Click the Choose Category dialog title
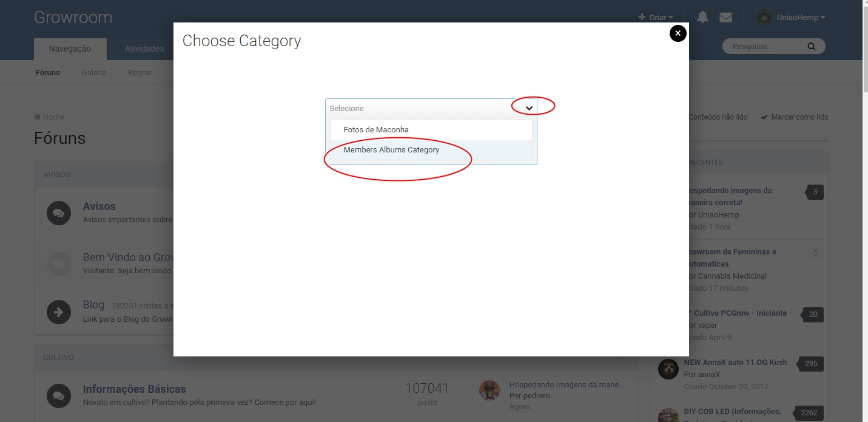This screenshot has height=422, width=868. pyautogui.click(x=242, y=41)
